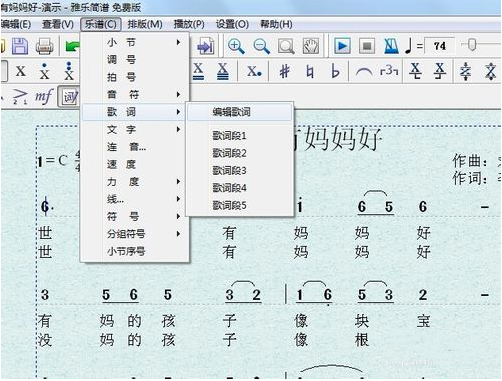Open the 查看(V) menu
Viewport: 502px width, 381px height.
coord(58,24)
